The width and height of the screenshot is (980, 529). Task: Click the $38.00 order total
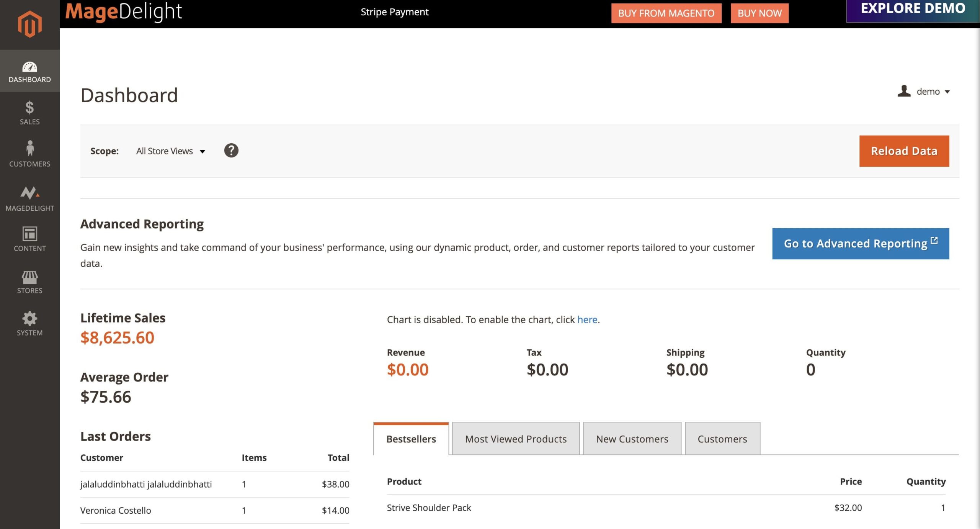coord(335,484)
